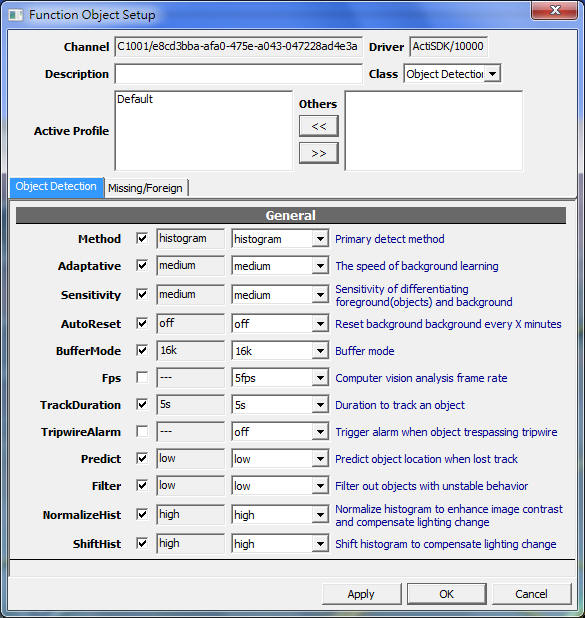Click 'Duration to track an object' text
Image resolution: width=585 pixels, height=618 pixels.
(x=400, y=405)
